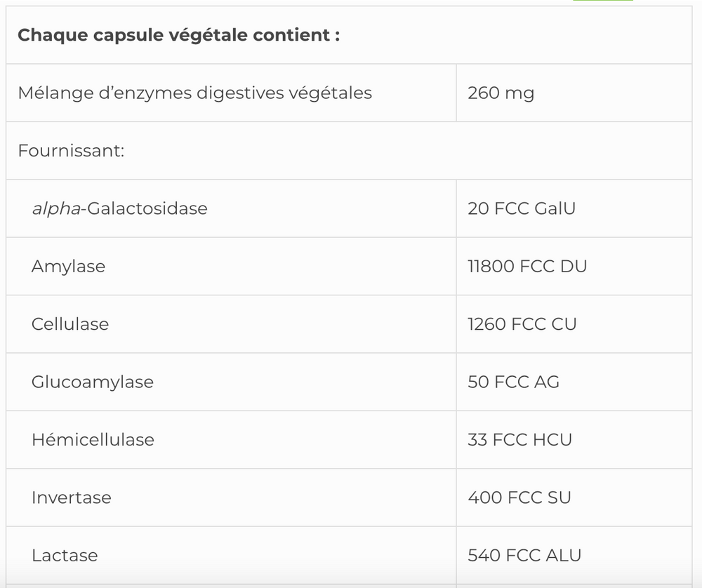The height and width of the screenshot is (588, 702).
Task: Click the Glucoamylase ingredient name
Action: 92,382
